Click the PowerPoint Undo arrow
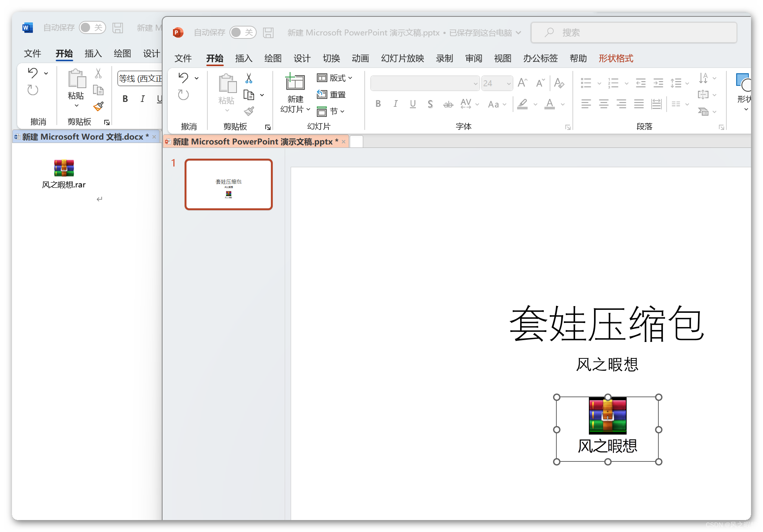This screenshot has height=532, width=763. tap(183, 78)
